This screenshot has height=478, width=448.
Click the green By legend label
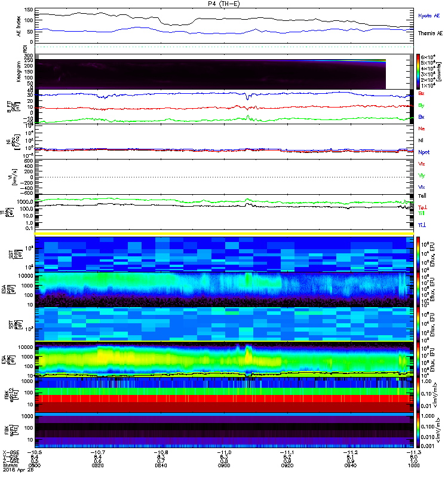click(x=421, y=106)
